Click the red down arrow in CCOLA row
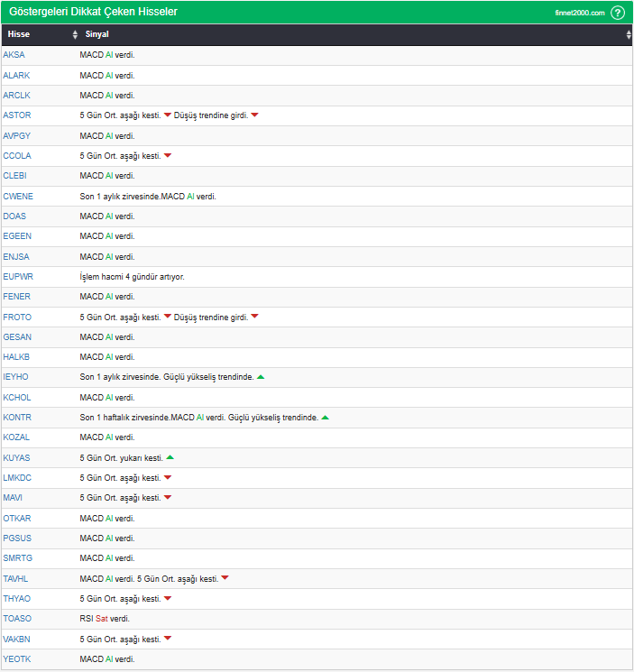 [x=168, y=155]
